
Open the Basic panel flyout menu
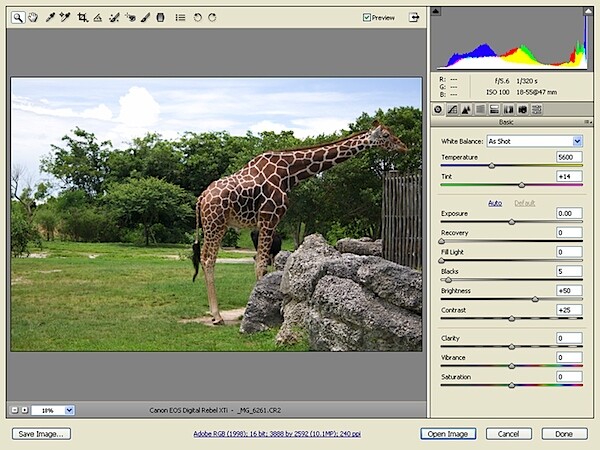(x=588, y=122)
